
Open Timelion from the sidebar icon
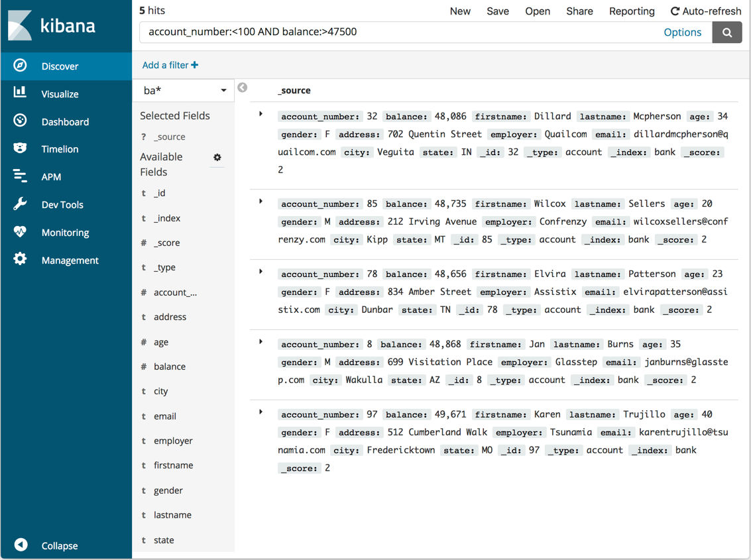(x=21, y=149)
